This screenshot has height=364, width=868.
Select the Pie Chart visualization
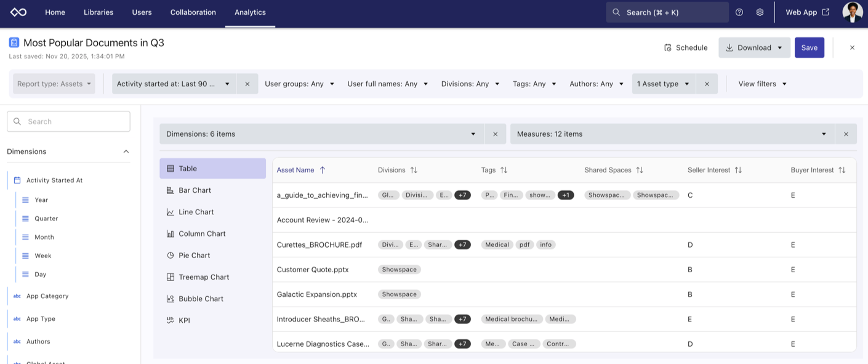point(194,256)
